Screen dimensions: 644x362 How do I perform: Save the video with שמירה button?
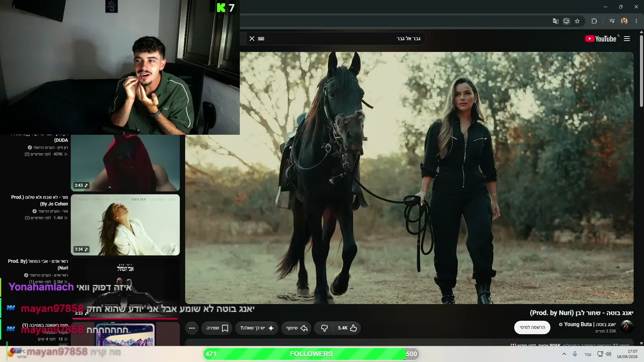coord(217,328)
